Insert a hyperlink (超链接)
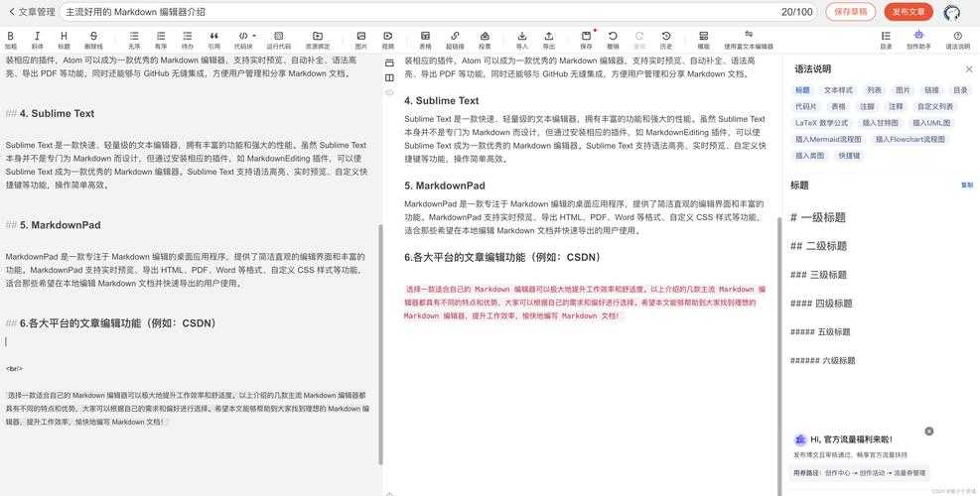The width and height of the screenshot is (980, 496). (455, 40)
